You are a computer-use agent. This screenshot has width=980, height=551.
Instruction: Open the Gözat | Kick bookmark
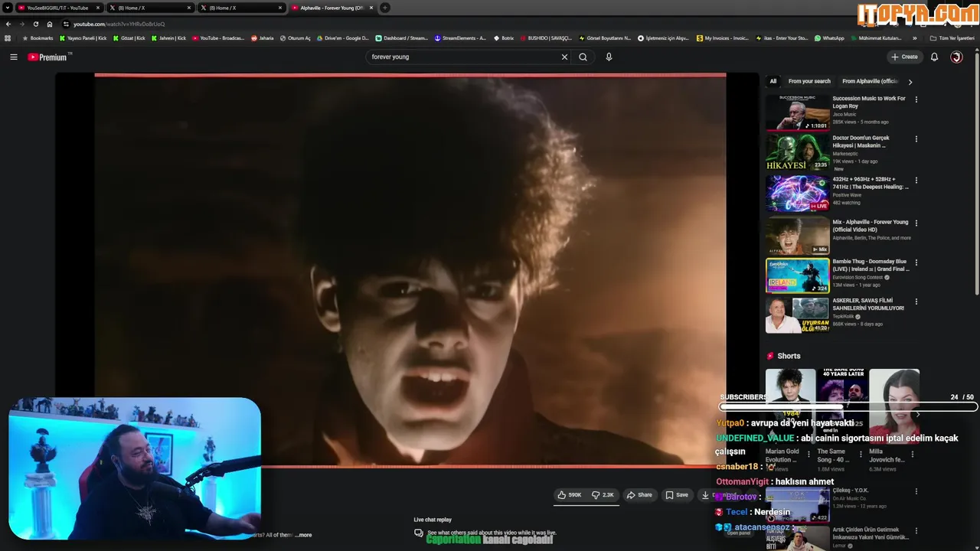(129, 37)
